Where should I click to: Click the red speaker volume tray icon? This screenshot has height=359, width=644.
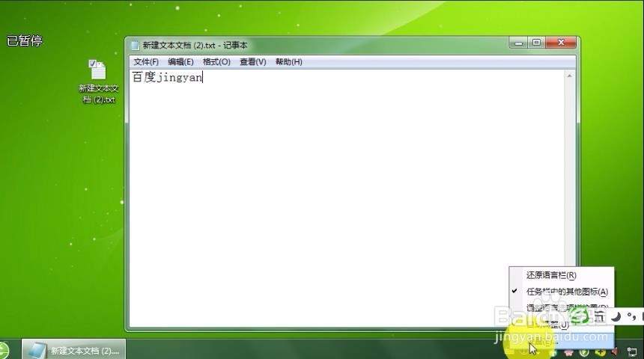[615, 352]
